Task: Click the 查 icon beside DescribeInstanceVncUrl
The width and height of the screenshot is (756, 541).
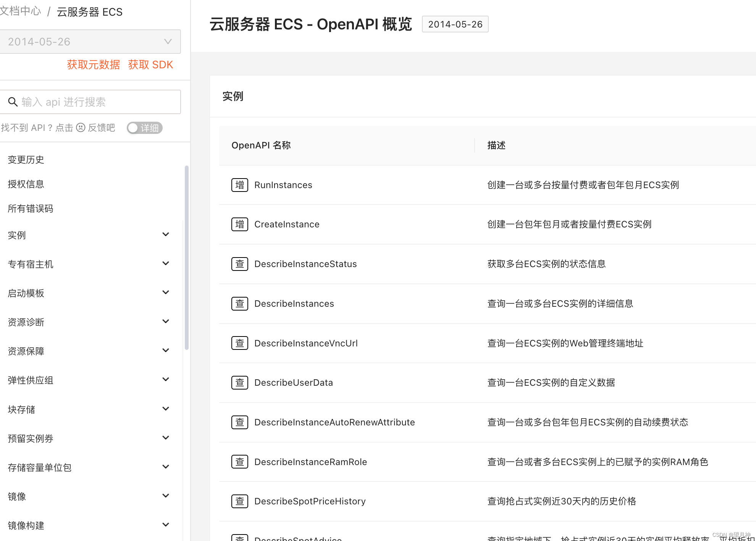Action: click(240, 343)
